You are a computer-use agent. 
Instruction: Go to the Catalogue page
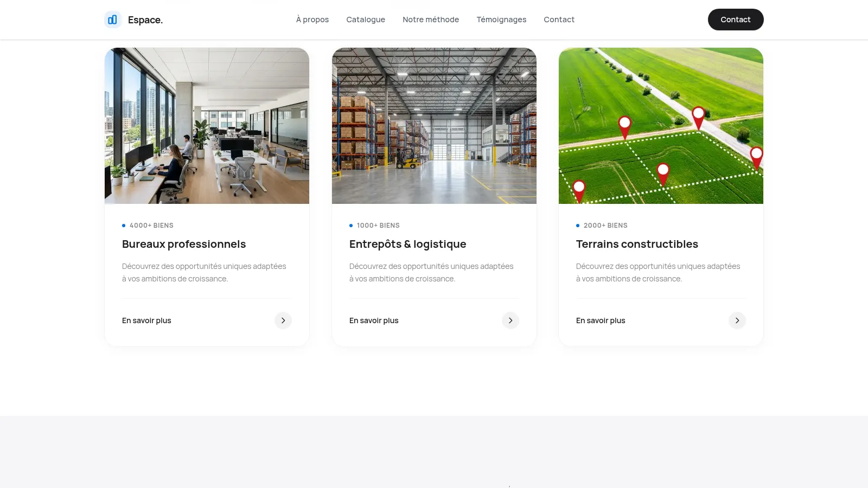[x=366, y=20]
